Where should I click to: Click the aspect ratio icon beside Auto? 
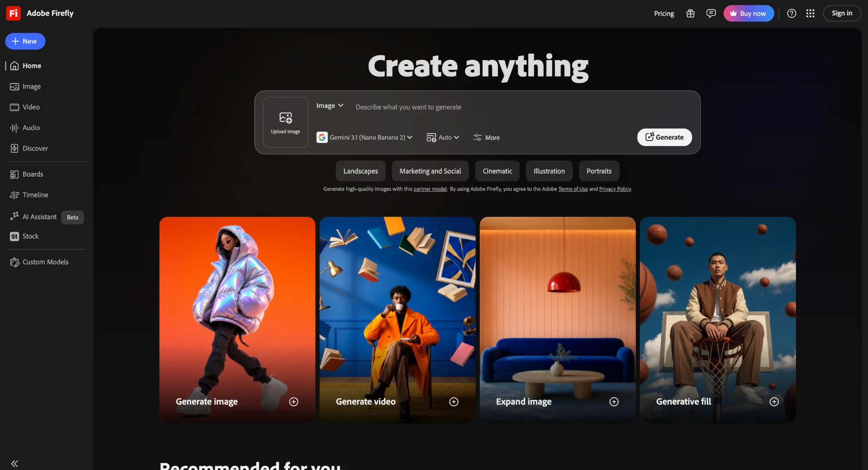(x=431, y=137)
